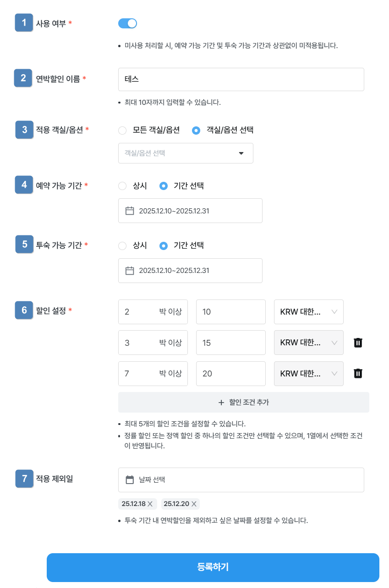Click calendar icon in 예약 가능 기간 field
This screenshot has width=389, height=588.
point(130,211)
